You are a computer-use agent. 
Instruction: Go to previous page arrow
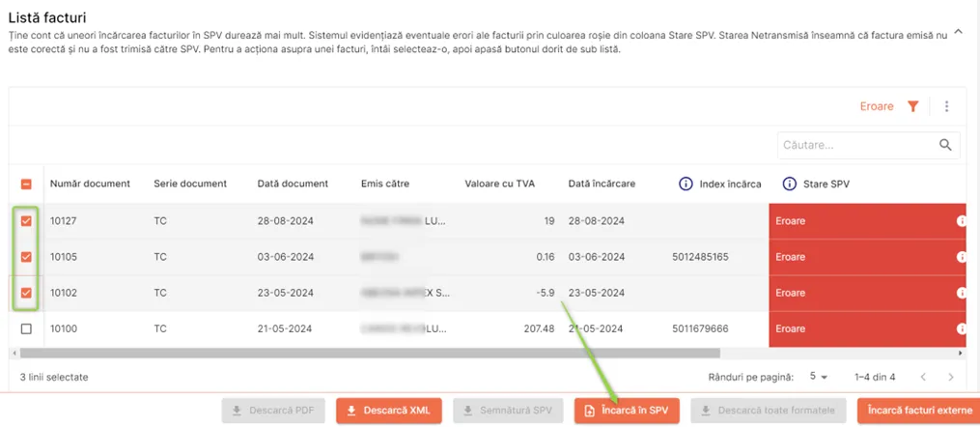[x=923, y=377]
